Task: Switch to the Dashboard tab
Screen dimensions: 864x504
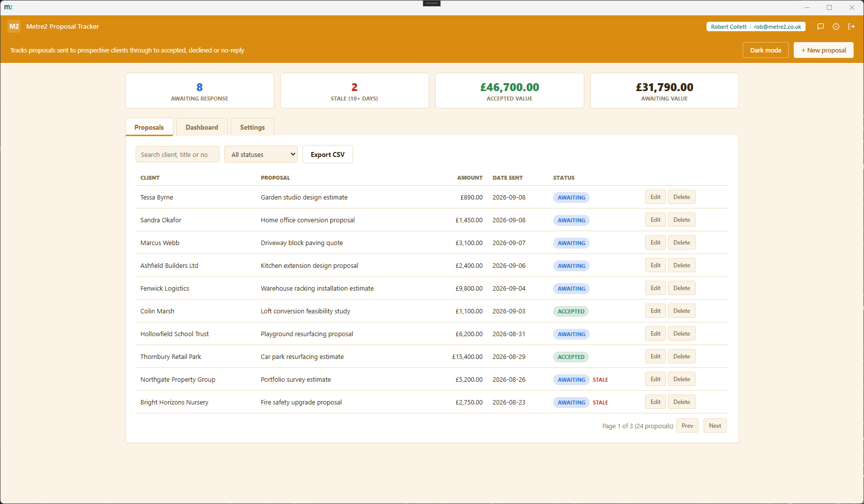Action: 202,127
